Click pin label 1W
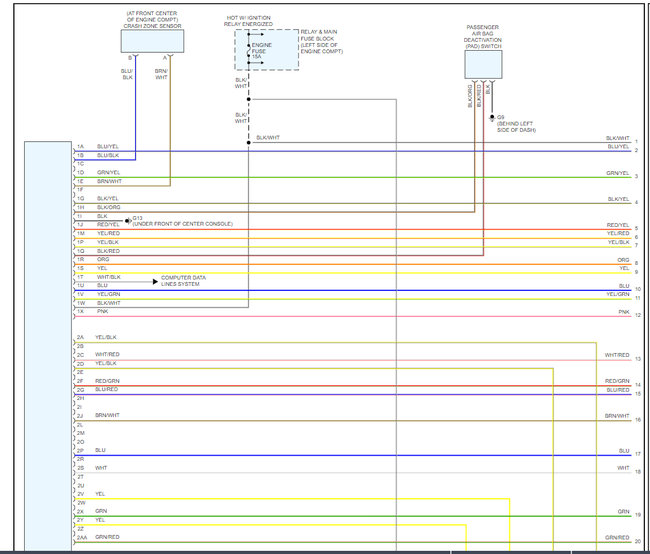The image size is (650, 554). point(80,303)
